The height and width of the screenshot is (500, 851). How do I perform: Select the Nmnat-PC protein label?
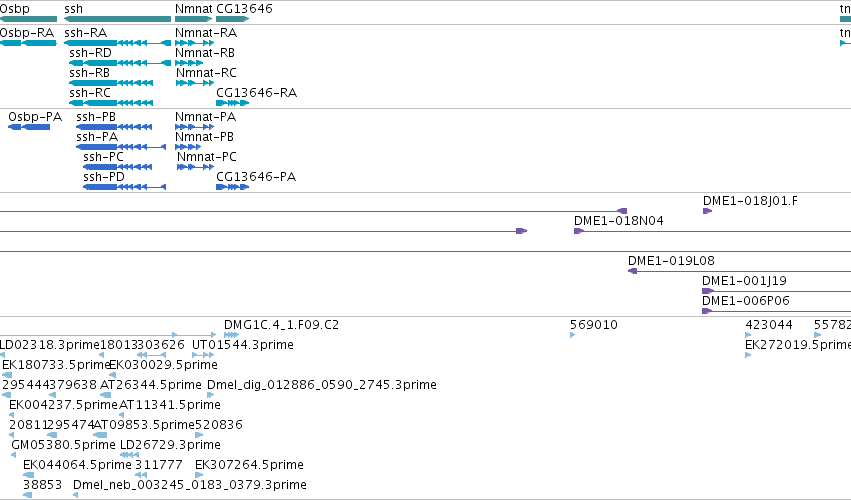[x=207, y=157]
